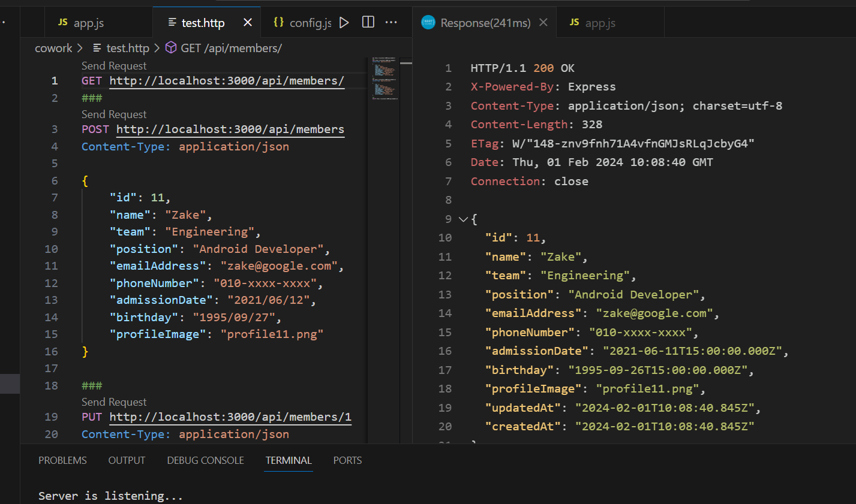Click the GET /api/members/ breadcrumb item
The height and width of the screenshot is (504, 856).
[231, 48]
